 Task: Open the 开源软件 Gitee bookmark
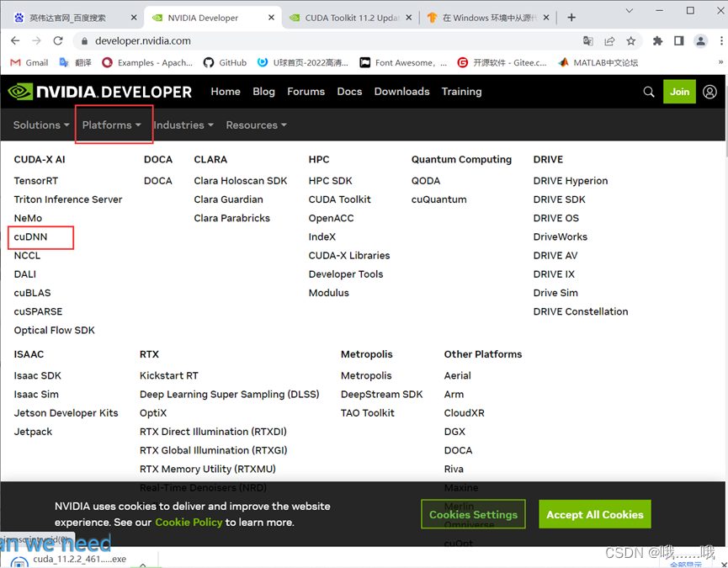pos(502,62)
